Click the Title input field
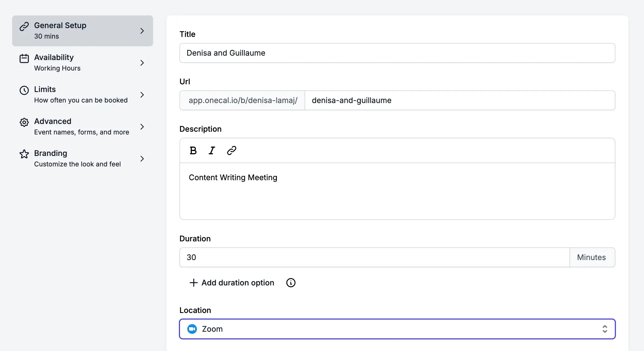Screen dimensions: 644x351 coord(397,53)
